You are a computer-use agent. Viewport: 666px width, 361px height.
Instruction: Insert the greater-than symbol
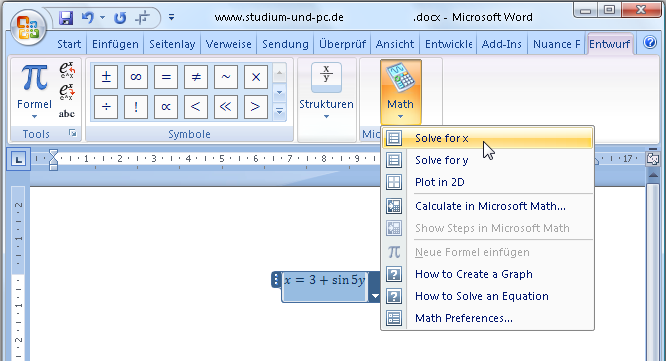pos(256,107)
